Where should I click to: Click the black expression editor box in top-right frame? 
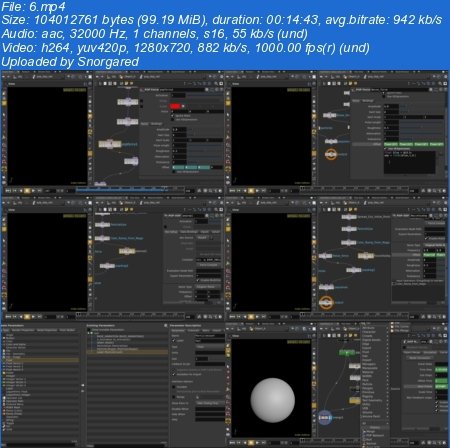pos(410,162)
